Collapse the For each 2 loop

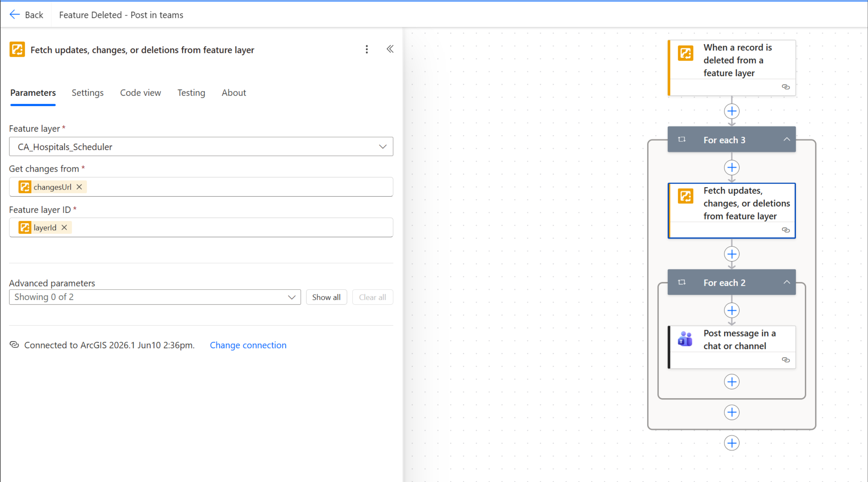787,282
